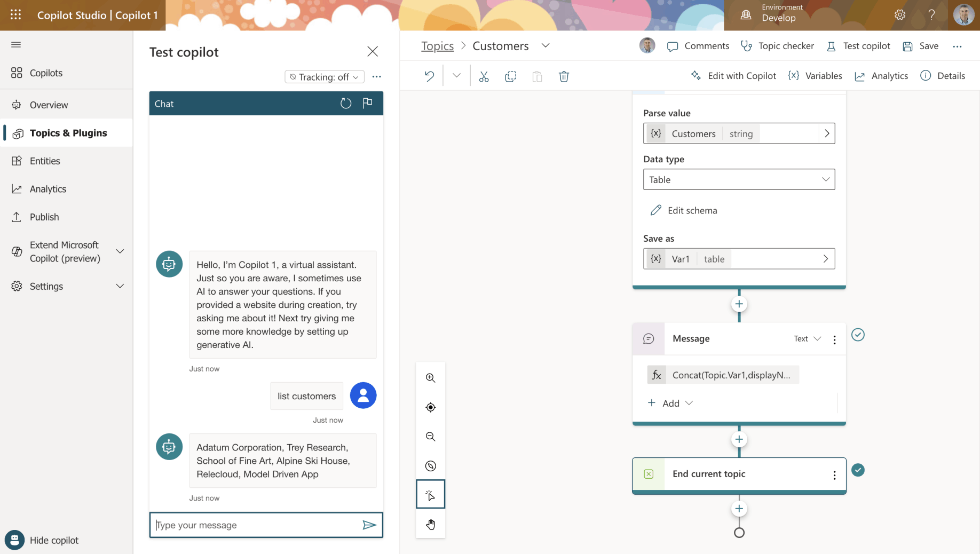Add node after End current topic
The image size is (980, 554).
pos(739,509)
